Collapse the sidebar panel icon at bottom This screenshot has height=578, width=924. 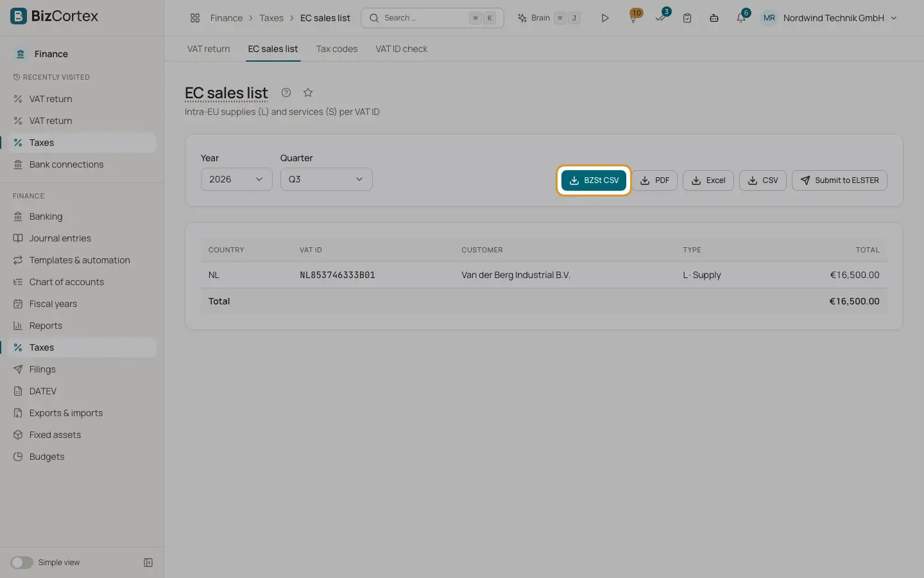tap(148, 563)
